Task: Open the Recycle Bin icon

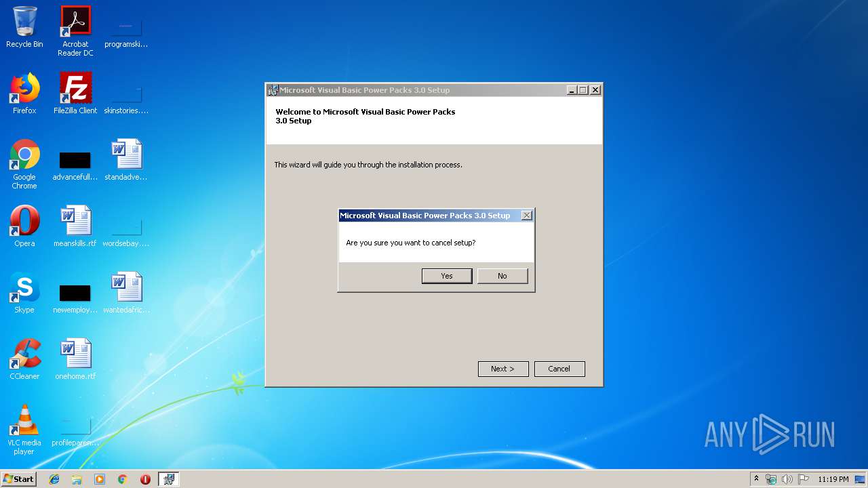Action: [24, 28]
